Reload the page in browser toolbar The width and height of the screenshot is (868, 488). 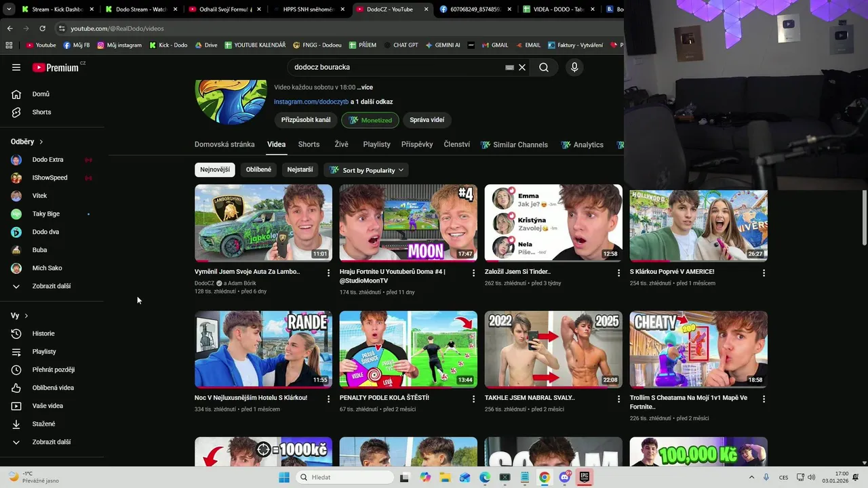pyautogui.click(x=42, y=28)
